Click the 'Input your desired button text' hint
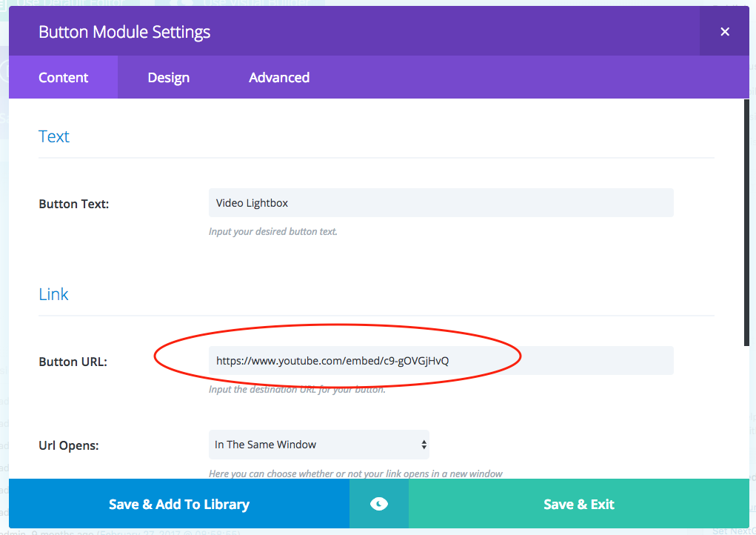The image size is (756, 535). (272, 232)
